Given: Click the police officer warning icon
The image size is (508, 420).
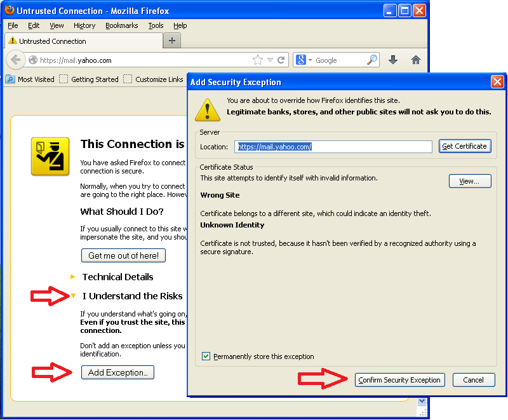Looking at the screenshot, I should 50,156.
